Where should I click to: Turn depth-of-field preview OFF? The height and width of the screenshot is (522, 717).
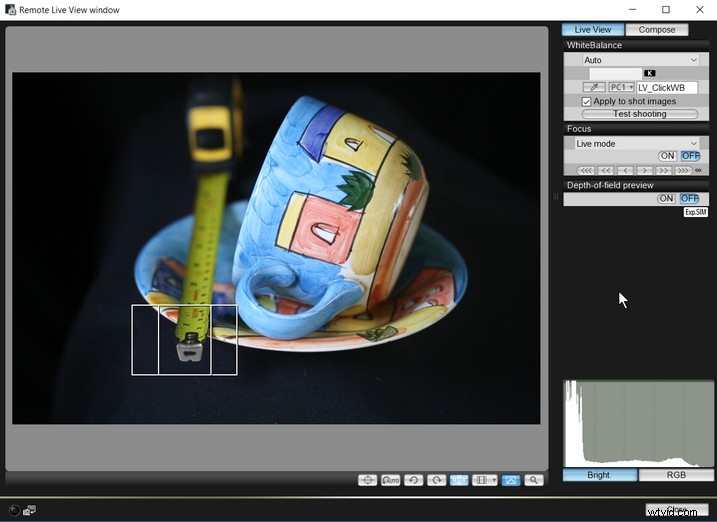pyautogui.click(x=689, y=198)
